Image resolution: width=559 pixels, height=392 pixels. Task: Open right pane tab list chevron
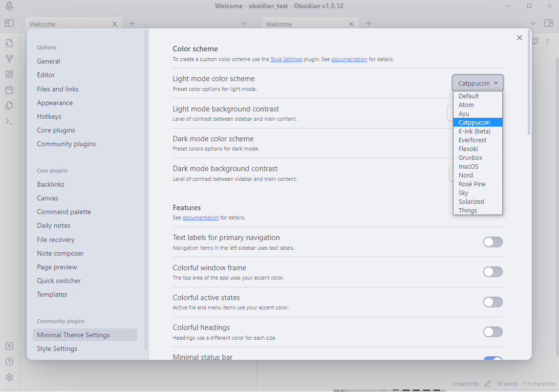click(x=533, y=23)
